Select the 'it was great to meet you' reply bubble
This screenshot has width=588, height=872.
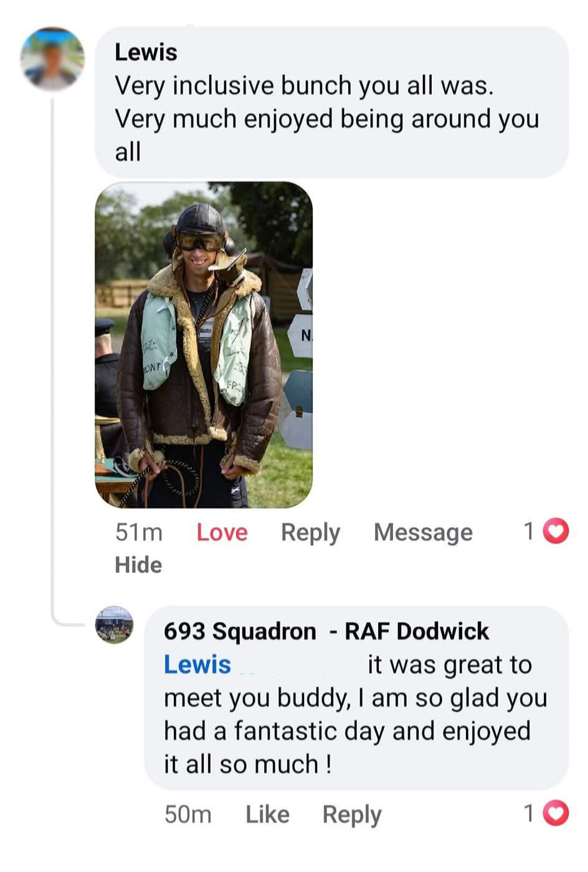(356, 698)
